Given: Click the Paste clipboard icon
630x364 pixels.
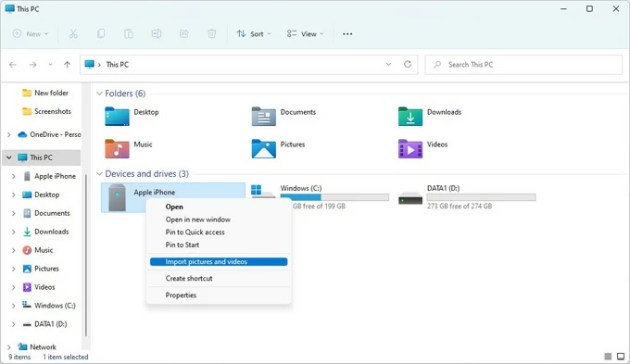Looking at the screenshot, I should [x=129, y=33].
